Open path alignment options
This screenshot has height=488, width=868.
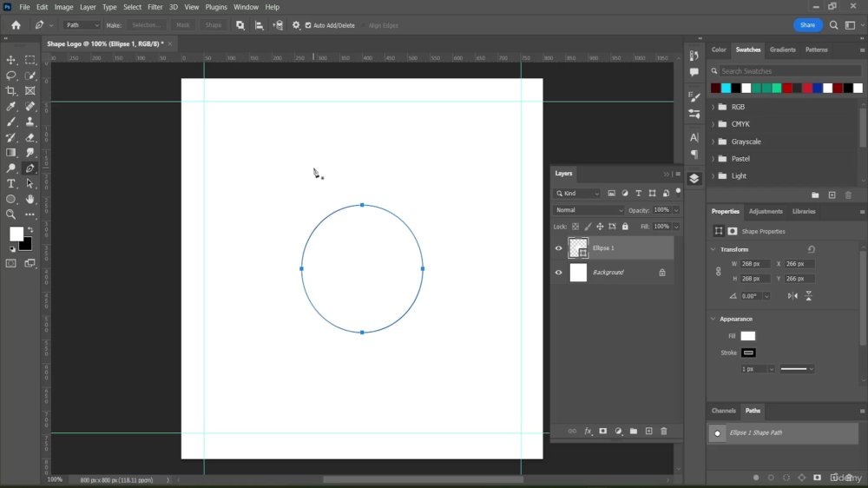point(259,25)
